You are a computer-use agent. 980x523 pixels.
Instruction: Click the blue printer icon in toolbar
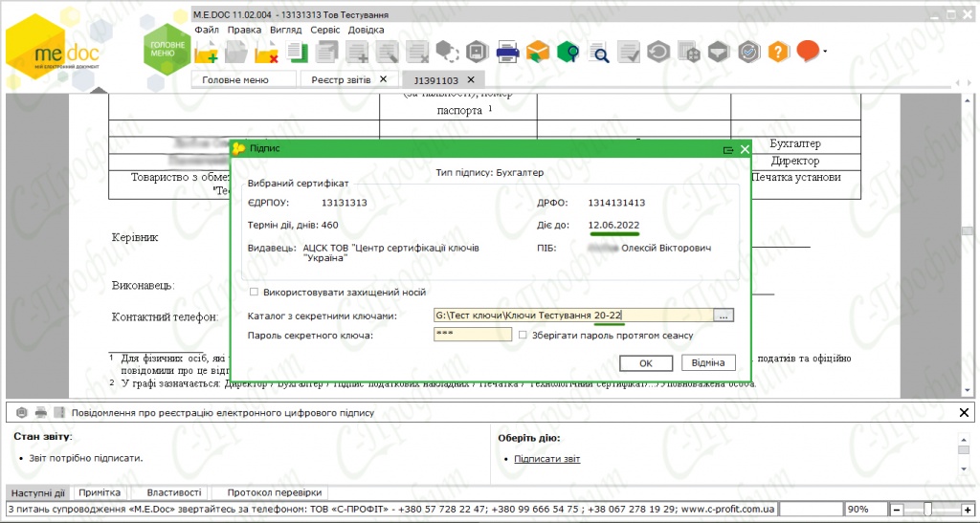point(507,52)
